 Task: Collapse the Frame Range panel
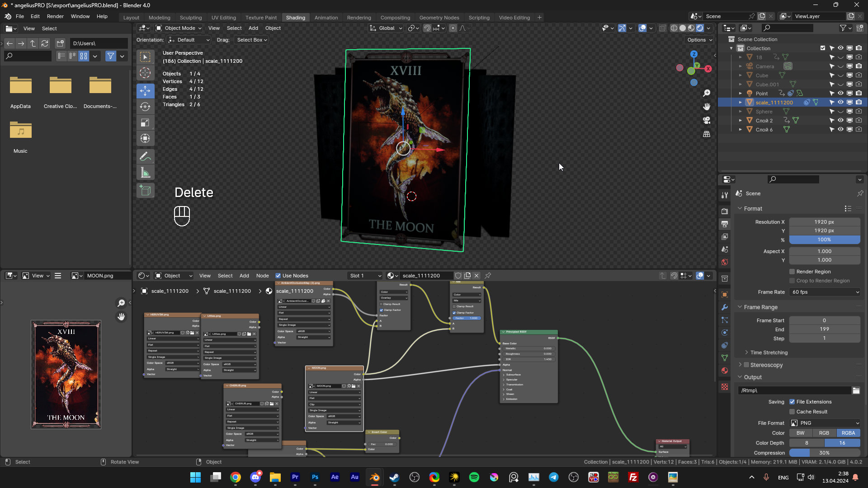pos(760,307)
